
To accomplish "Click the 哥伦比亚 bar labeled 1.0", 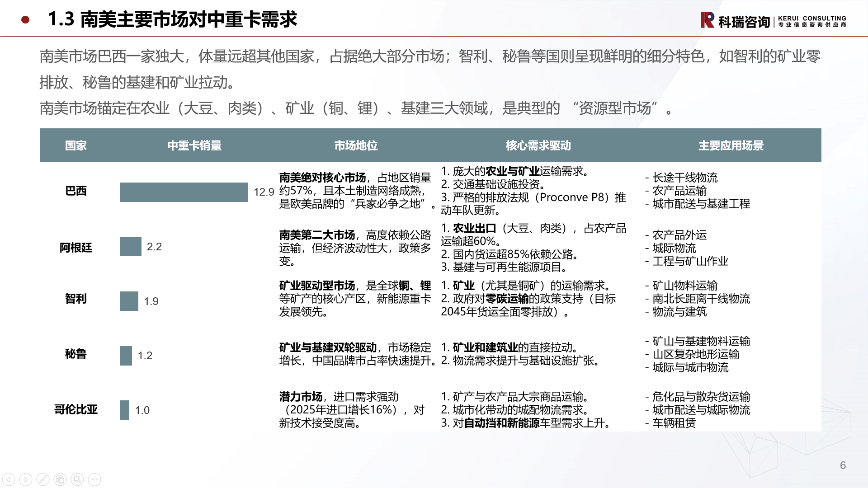I will click(x=124, y=410).
